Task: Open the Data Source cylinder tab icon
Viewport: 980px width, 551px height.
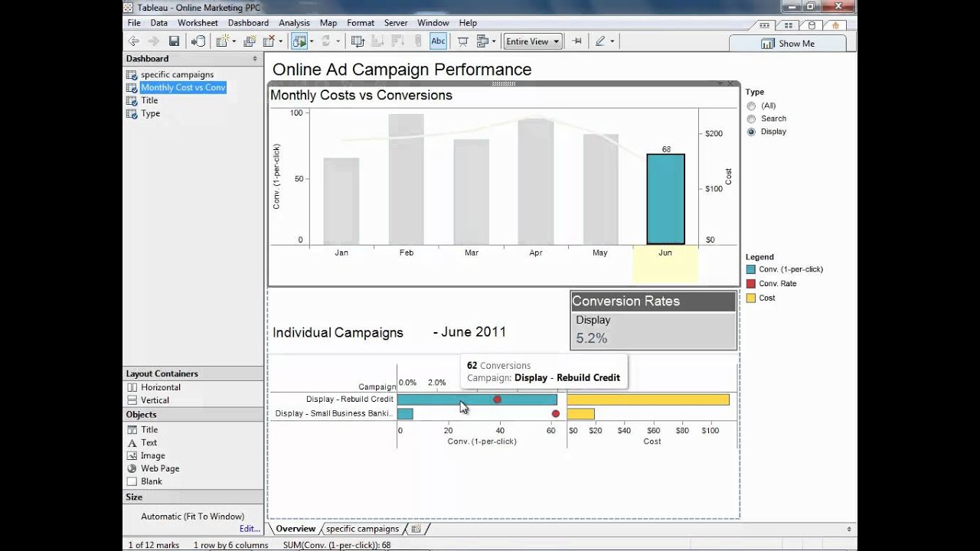Action: tap(812, 25)
